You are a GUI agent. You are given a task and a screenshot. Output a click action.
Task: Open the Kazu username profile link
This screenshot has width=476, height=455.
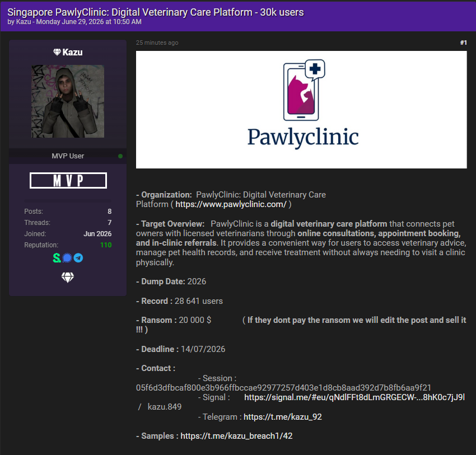pyautogui.click(x=73, y=52)
